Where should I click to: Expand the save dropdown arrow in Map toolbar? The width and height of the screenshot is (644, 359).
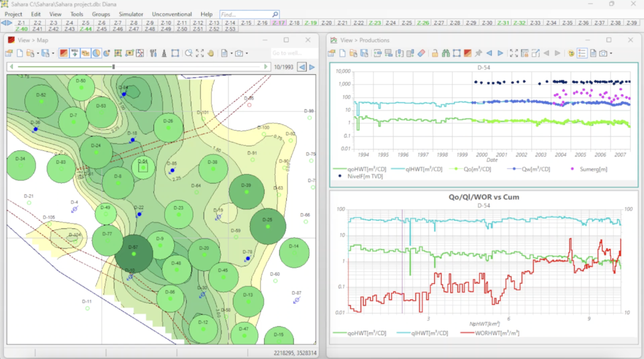(53, 53)
